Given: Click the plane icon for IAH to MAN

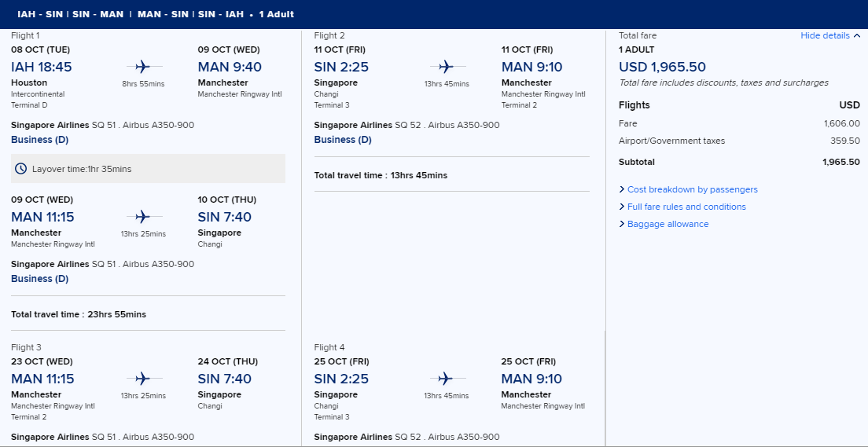Looking at the screenshot, I should pyautogui.click(x=143, y=67).
